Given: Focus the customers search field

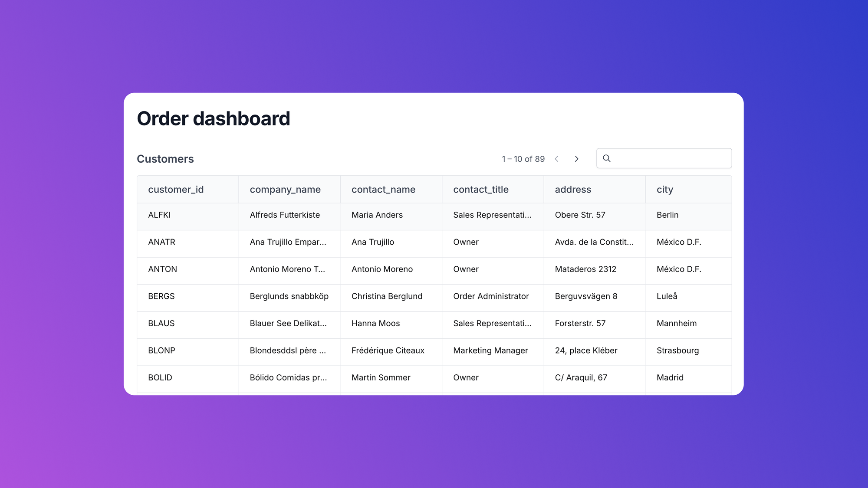Looking at the screenshot, I should (x=664, y=158).
